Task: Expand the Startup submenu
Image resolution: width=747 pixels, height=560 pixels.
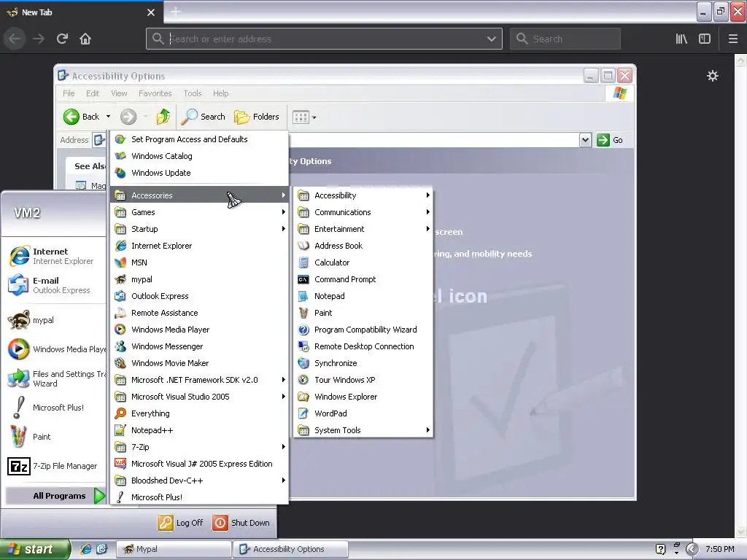Action: 199,229
